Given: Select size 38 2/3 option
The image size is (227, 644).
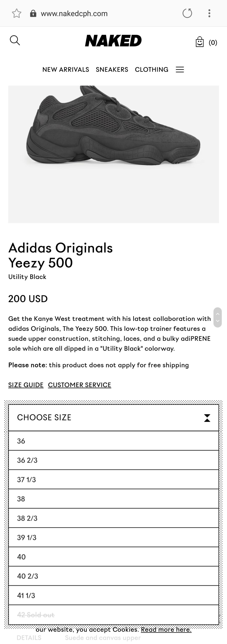Looking at the screenshot, I should (114, 518).
